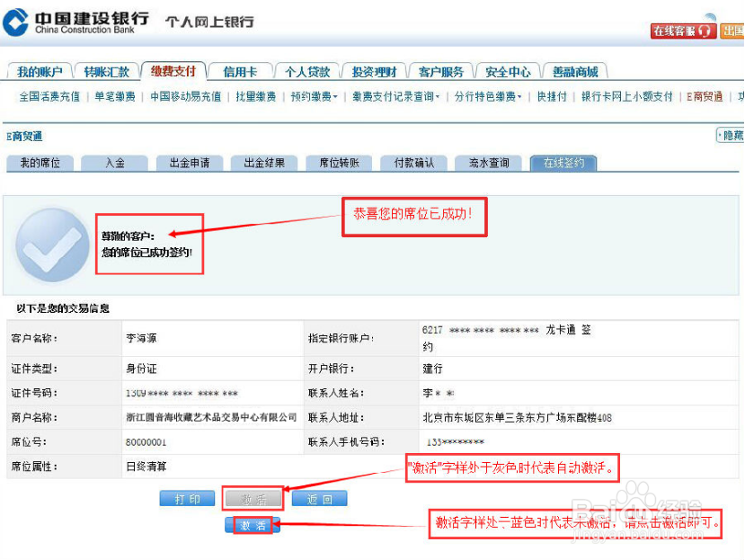Click the 打印 button
This screenshot has width=745, height=560.
click(186, 498)
